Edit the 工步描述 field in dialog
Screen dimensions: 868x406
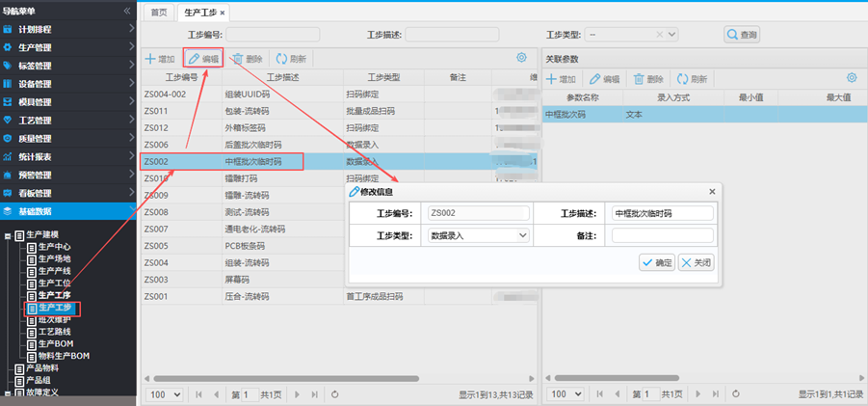663,213
